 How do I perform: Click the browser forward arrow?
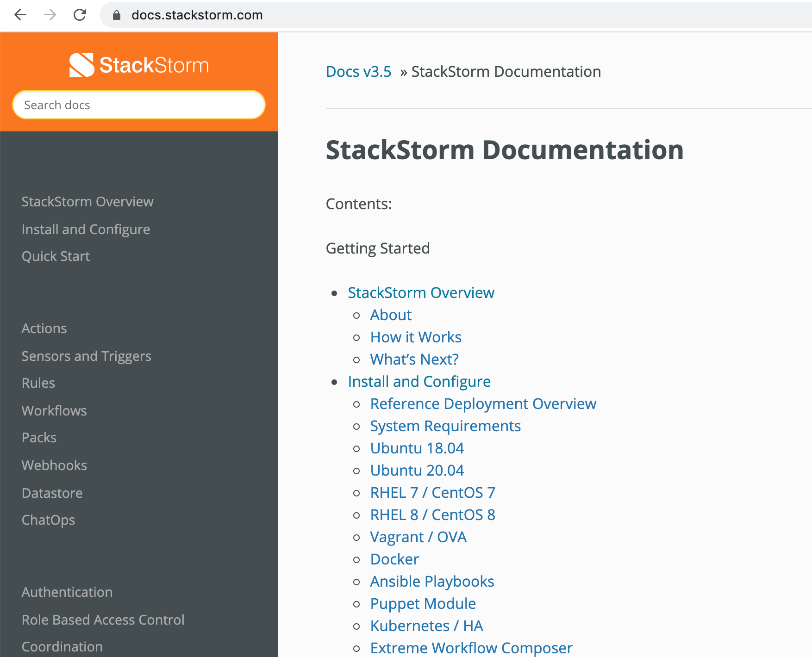pos(50,15)
